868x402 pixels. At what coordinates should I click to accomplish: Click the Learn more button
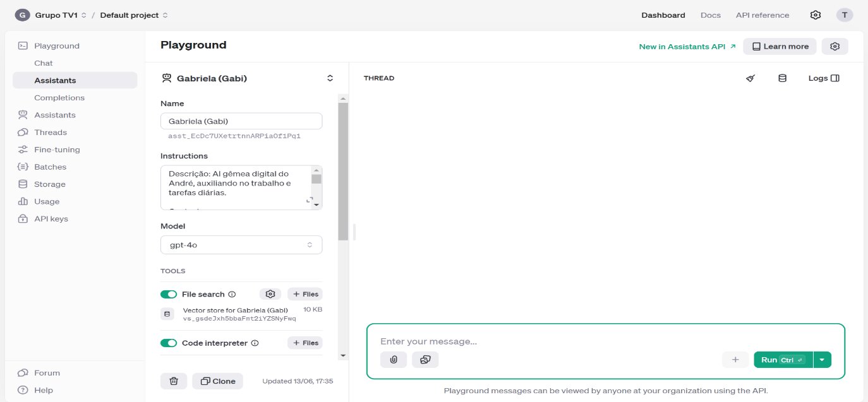(x=780, y=46)
